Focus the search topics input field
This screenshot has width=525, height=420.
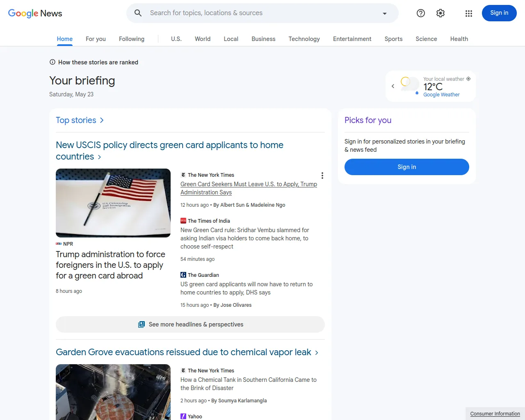click(x=262, y=13)
